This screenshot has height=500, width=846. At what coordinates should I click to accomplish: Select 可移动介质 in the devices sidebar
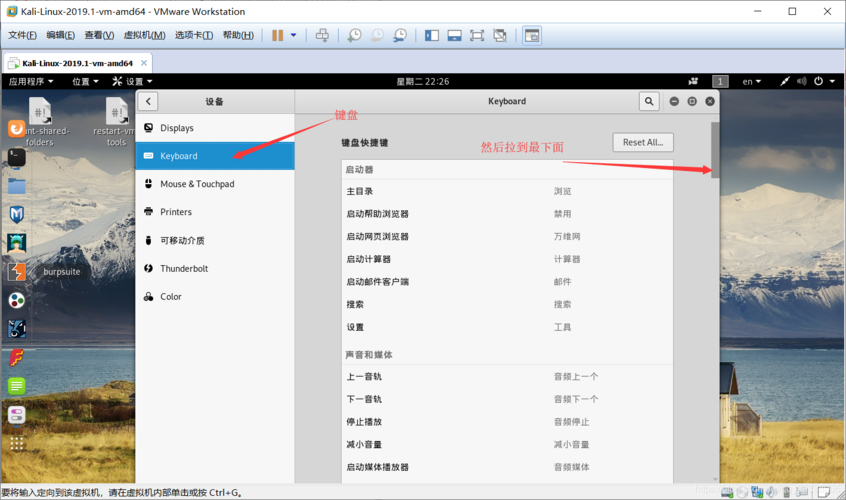coord(215,240)
